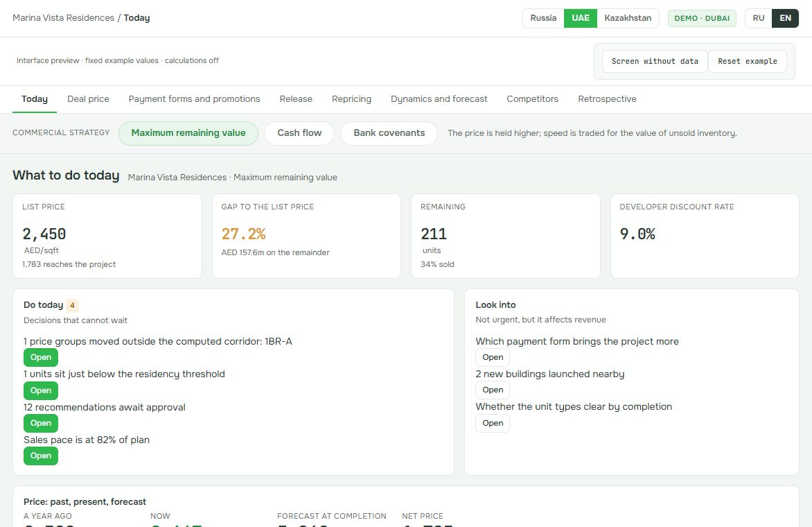Switch the market to Kazakhstan
The width and height of the screenshot is (812, 527).
[628, 18]
